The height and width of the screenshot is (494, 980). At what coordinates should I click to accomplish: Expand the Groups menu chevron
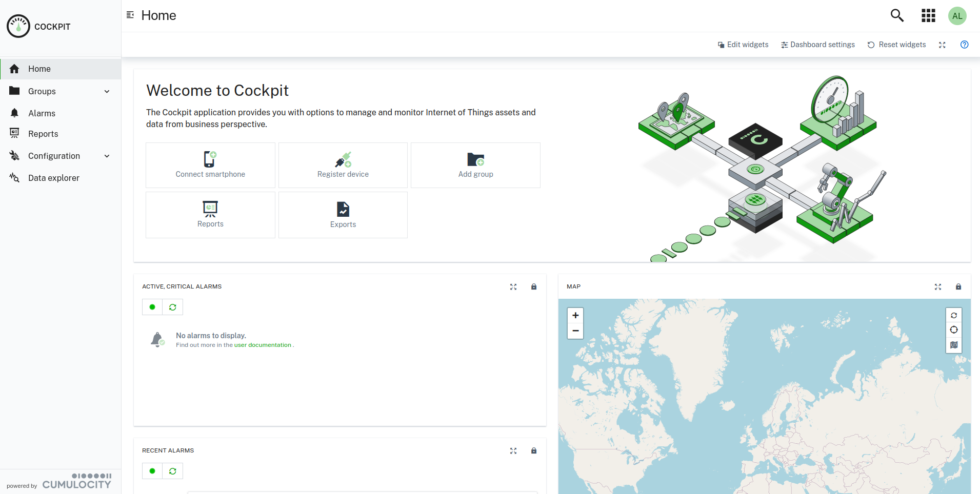click(x=107, y=91)
